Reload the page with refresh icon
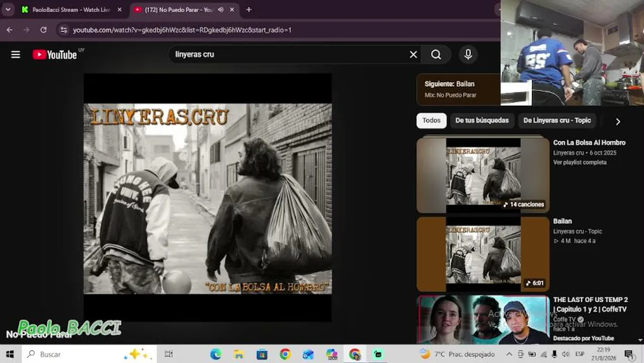Image resolution: width=644 pixels, height=363 pixels. 43,30
